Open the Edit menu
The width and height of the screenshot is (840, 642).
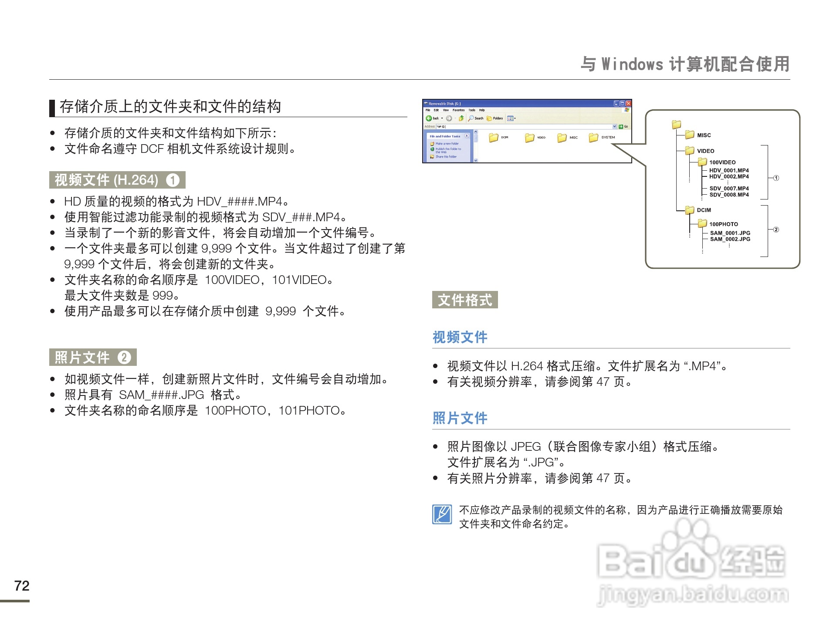pos(436,110)
